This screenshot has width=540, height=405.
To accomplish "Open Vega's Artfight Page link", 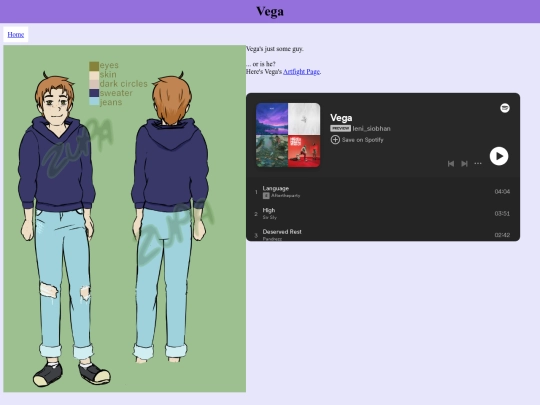I will [x=301, y=72].
